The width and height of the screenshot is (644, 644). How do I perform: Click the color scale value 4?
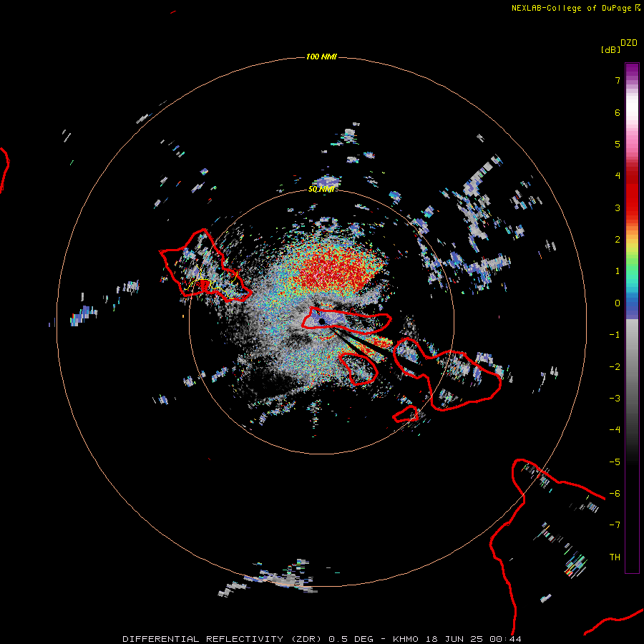[618, 176]
